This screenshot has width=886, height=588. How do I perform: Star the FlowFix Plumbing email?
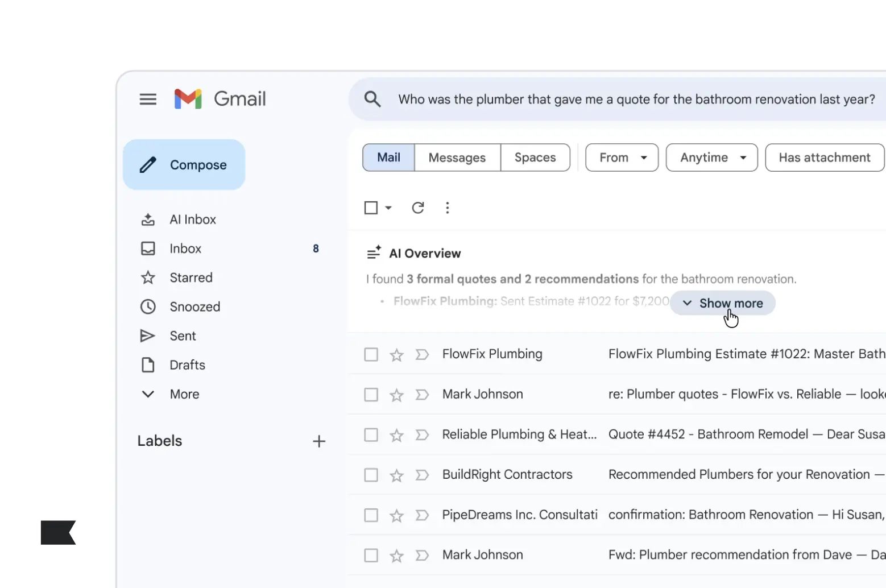pyautogui.click(x=396, y=355)
